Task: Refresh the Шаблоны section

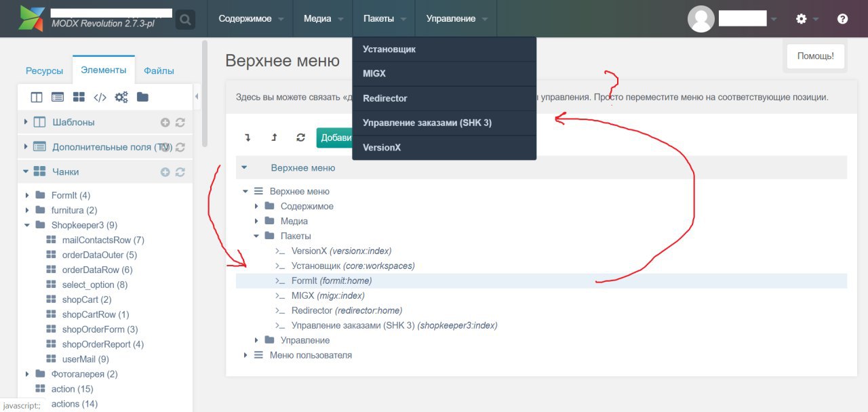Action: click(180, 123)
